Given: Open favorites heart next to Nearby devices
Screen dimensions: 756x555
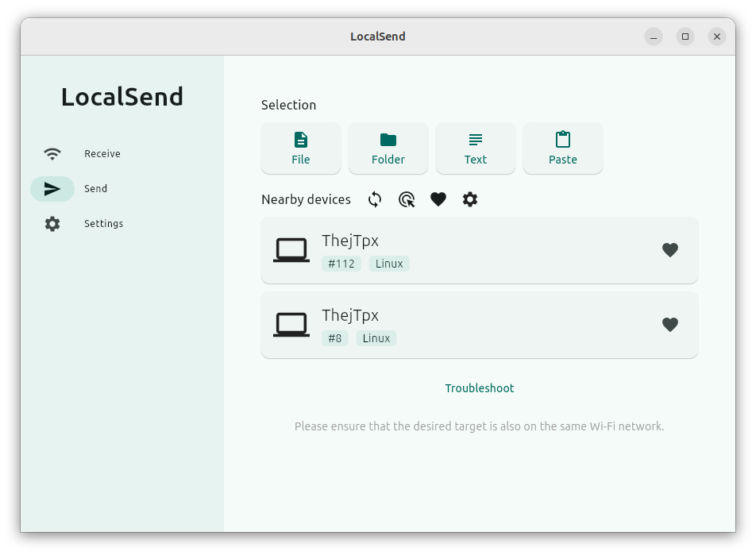Looking at the screenshot, I should pos(438,199).
